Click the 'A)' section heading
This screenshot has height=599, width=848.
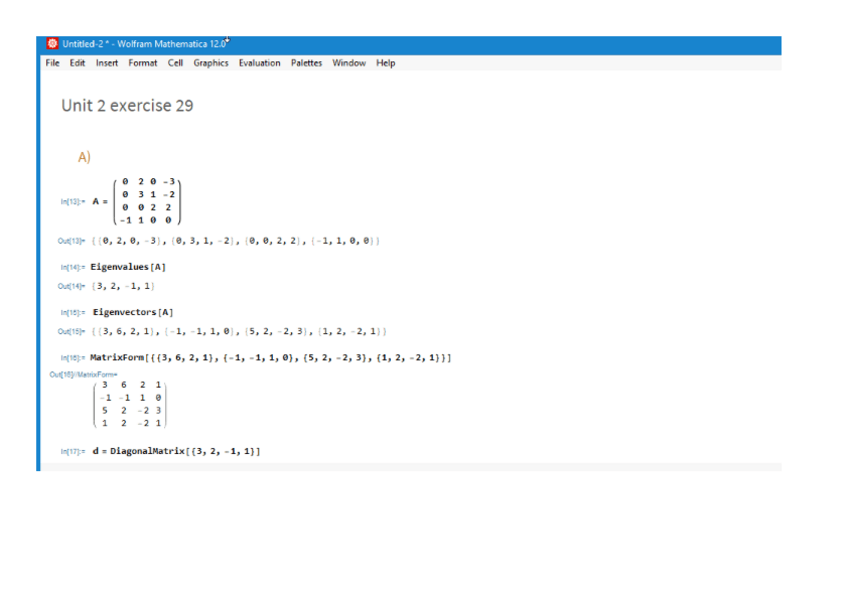pos(84,157)
